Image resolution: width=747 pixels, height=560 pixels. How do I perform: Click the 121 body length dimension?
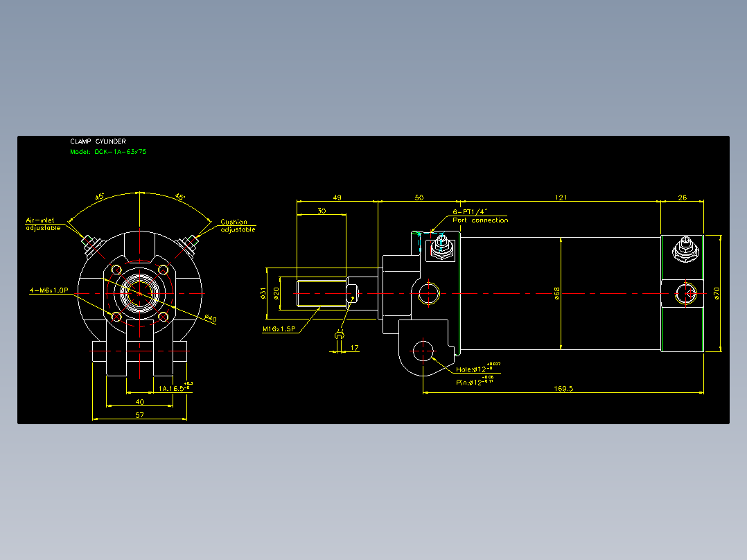pyautogui.click(x=561, y=198)
